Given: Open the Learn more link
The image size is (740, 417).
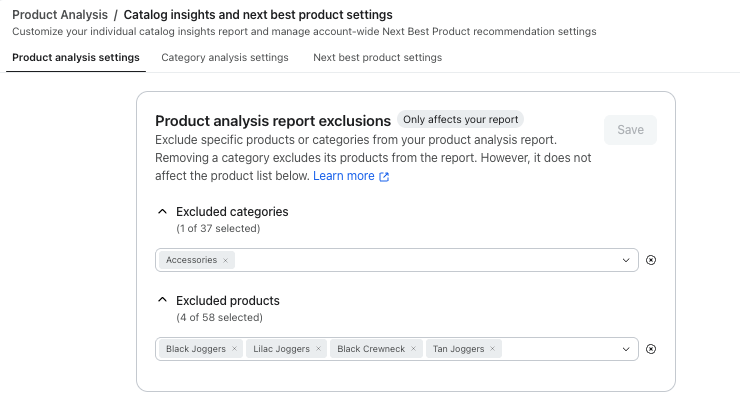Looking at the screenshot, I should [x=344, y=176].
